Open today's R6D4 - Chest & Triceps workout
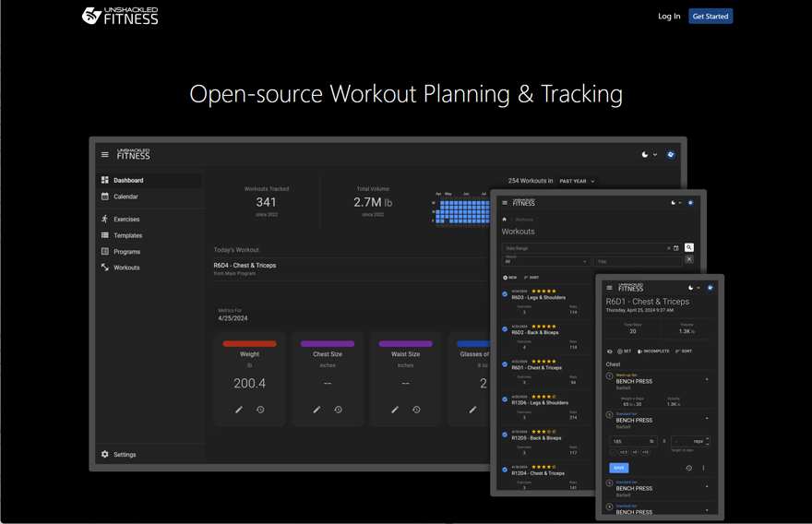The image size is (812, 524). [x=245, y=265]
